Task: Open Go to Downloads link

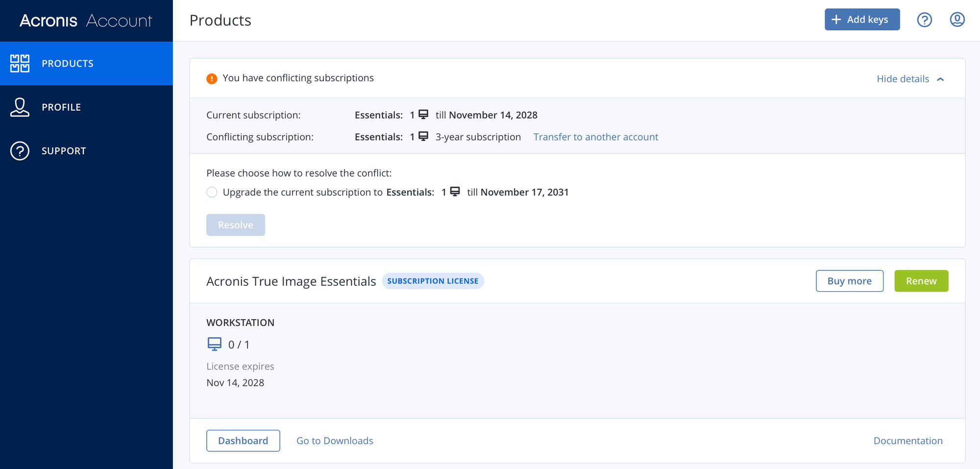Action: click(335, 441)
